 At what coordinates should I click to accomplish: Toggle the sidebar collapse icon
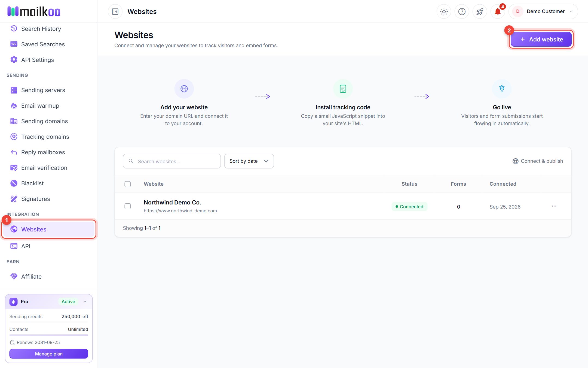point(115,11)
